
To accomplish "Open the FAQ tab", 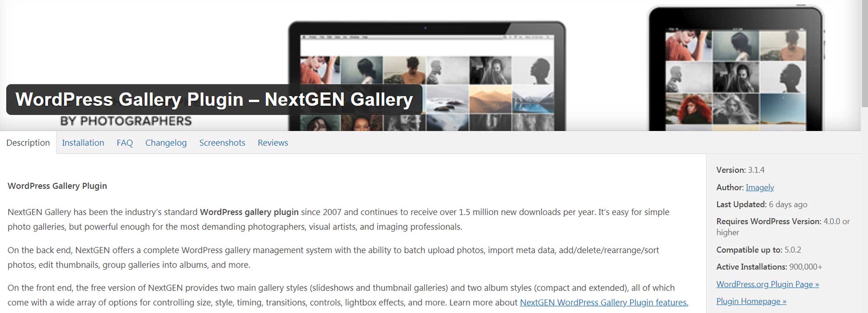I will 125,143.
